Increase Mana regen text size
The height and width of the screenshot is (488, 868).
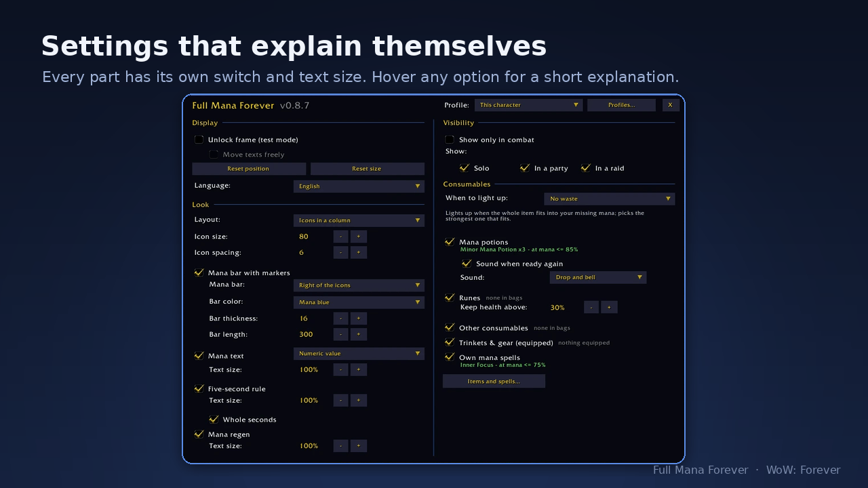(359, 445)
